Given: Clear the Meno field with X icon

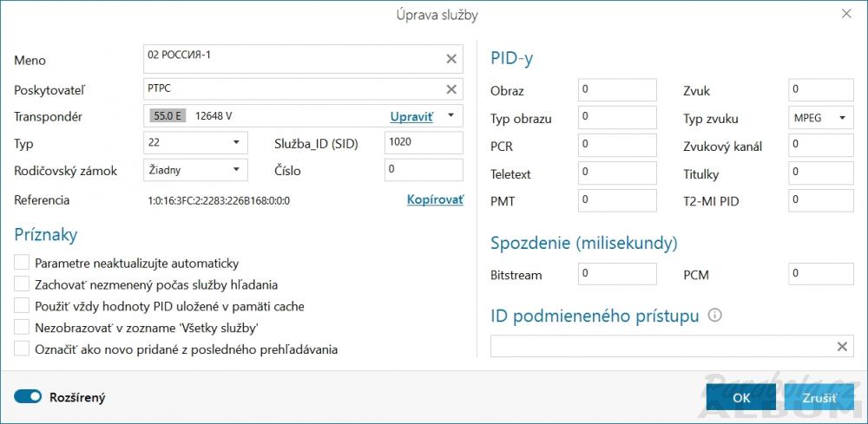Looking at the screenshot, I should [x=451, y=59].
